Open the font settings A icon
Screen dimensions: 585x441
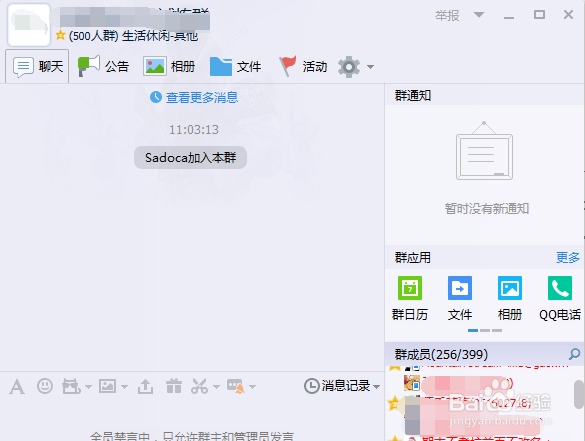(x=17, y=387)
